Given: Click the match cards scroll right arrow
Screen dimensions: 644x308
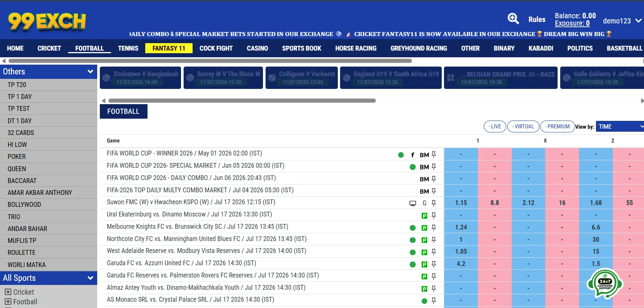Looking at the screenshot, I should [x=642, y=101].
